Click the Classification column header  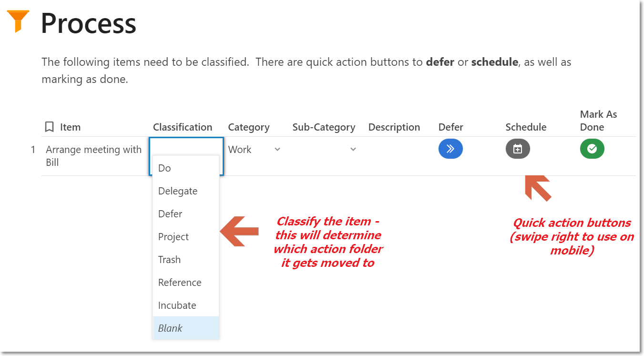[183, 127]
